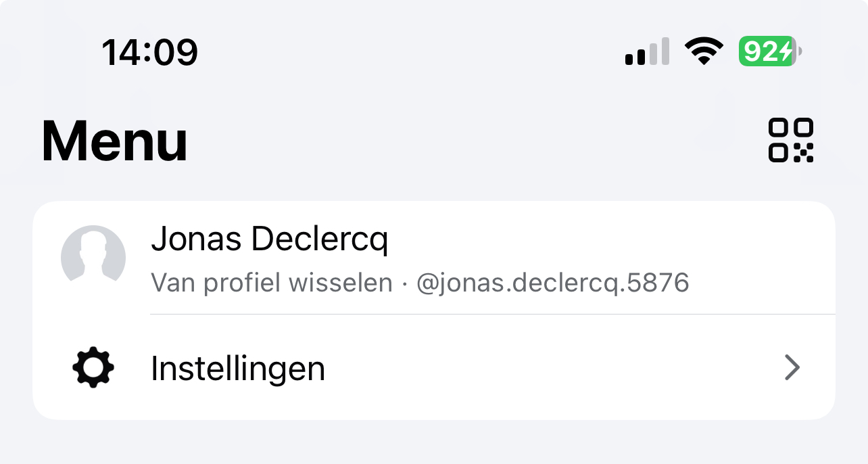Screen dimensions: 868x464
Task: Expand Instellingen using the right chevron
Action: [x=792, y=368]
